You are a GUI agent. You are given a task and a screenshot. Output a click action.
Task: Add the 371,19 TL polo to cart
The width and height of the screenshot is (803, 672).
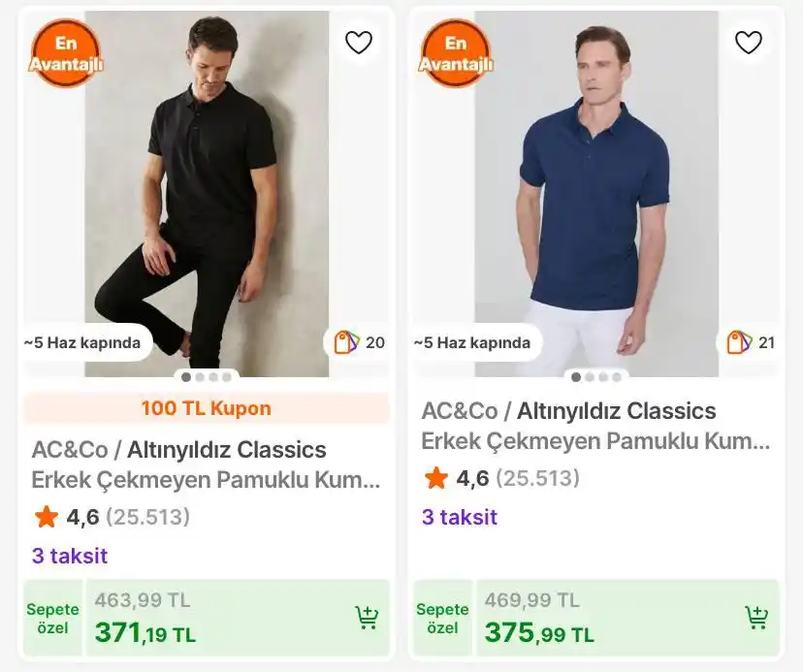(x=367, y=618)
